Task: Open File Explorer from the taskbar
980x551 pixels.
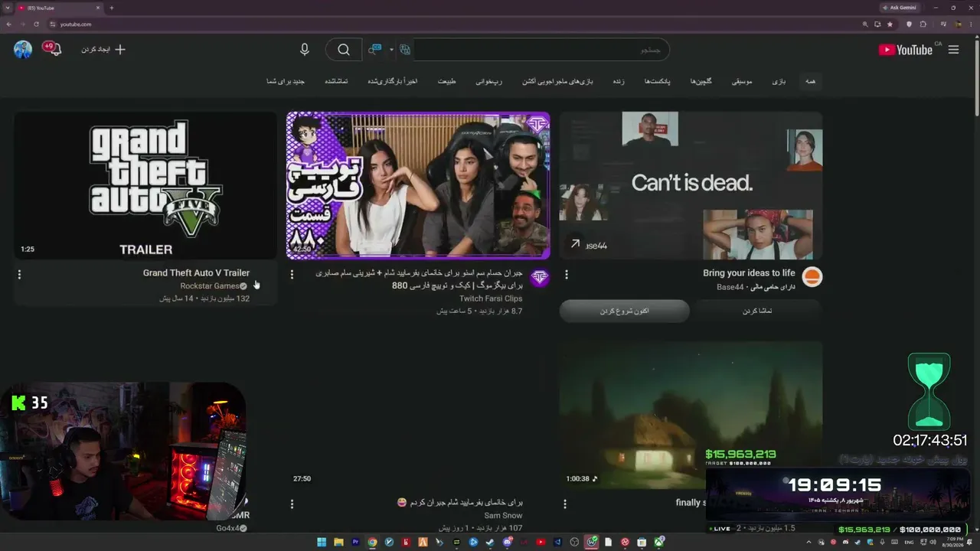Action: (x=338, y=543)
